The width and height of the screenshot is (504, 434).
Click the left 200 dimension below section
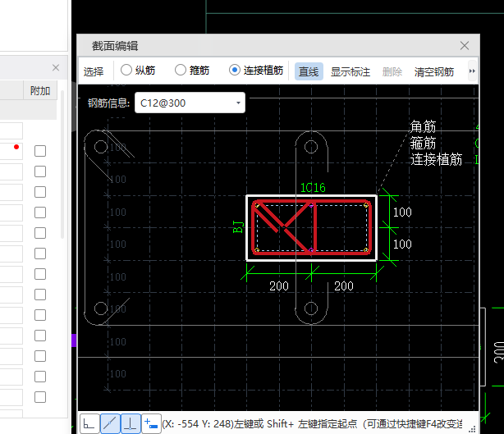click(x=279, y=286)
